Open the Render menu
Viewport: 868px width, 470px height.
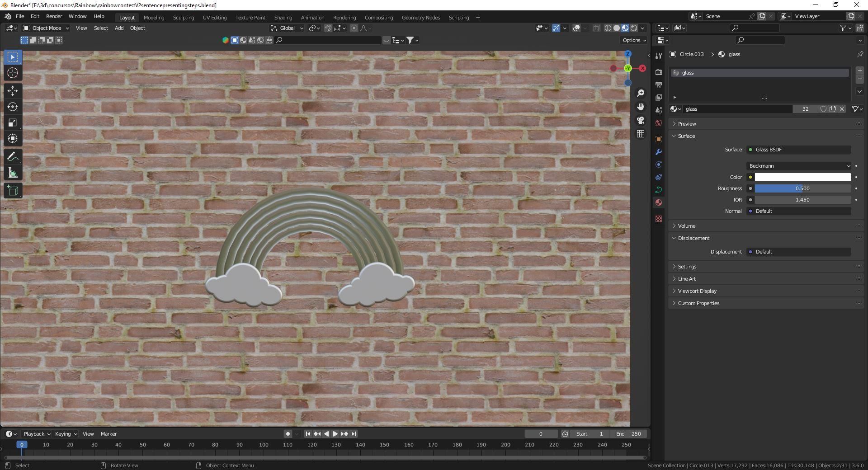[54, 16]
